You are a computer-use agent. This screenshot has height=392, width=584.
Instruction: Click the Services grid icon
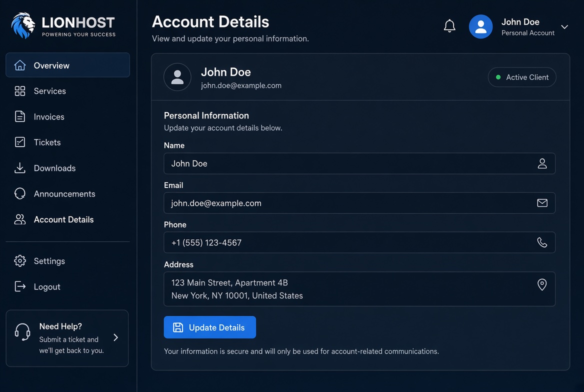pyautogui.click(x=19, y=91)
